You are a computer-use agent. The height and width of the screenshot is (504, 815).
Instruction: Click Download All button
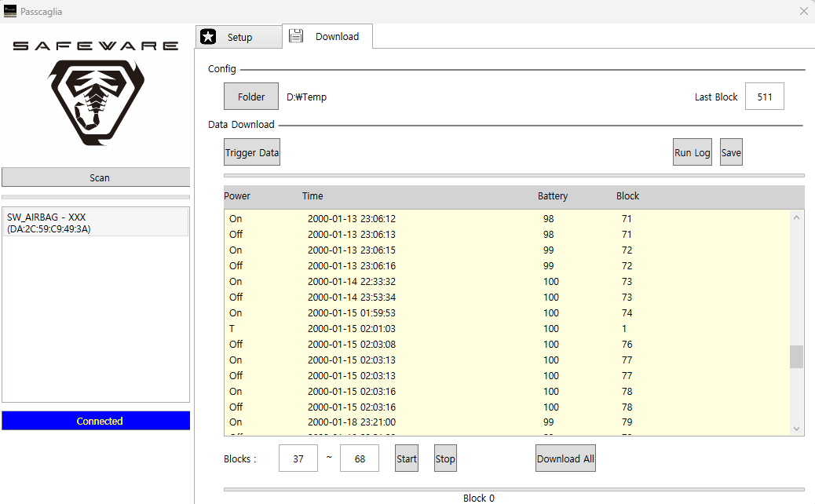tap(565, 458)
